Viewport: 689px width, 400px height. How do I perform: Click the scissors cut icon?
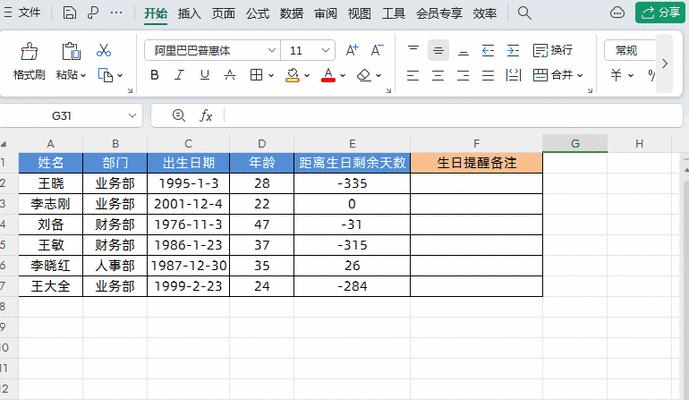tap(104, 51)
